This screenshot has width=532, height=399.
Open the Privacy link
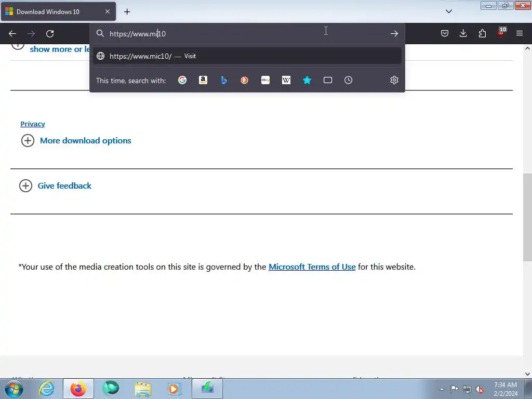point(33,124)
